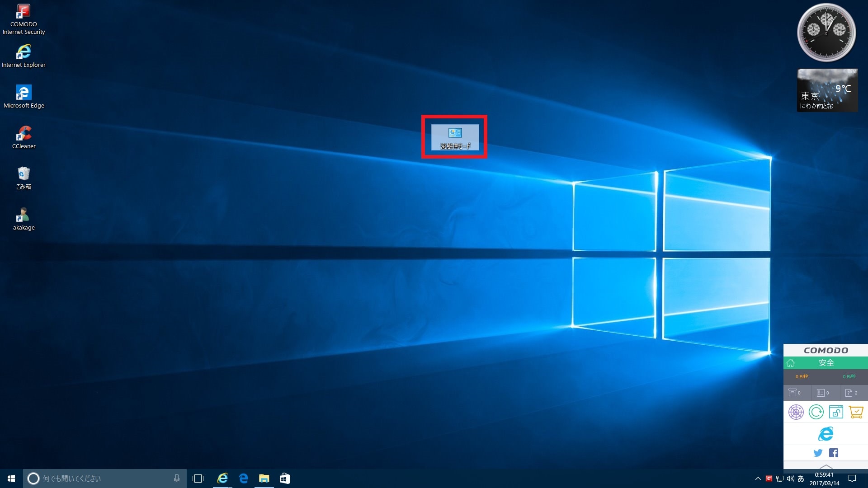Open network status tray icon
Image resolution: width=868 pixels, height=488 pixels.
[780, 478]
